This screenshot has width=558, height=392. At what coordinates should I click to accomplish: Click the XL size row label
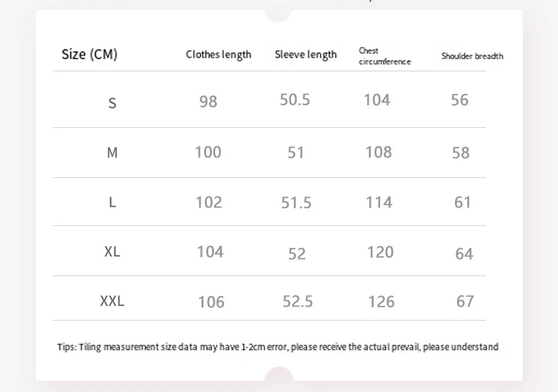click(112, 251)
